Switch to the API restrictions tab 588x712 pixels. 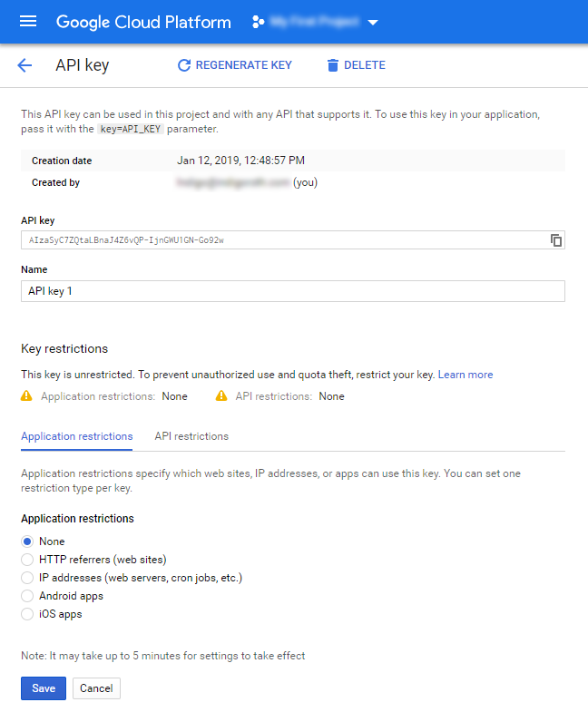(x=191, y=436)
